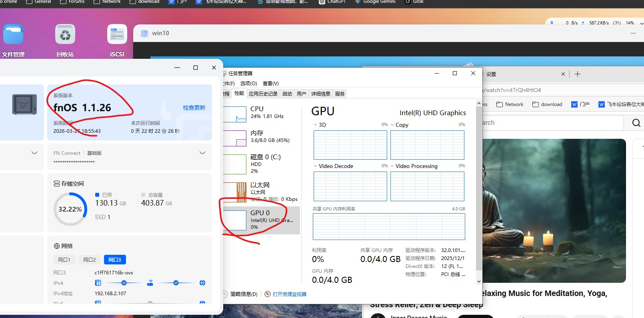Click the 存储空间 storage heading icon
The width and height of the screenshot is (644, 318).
point(57,184)
